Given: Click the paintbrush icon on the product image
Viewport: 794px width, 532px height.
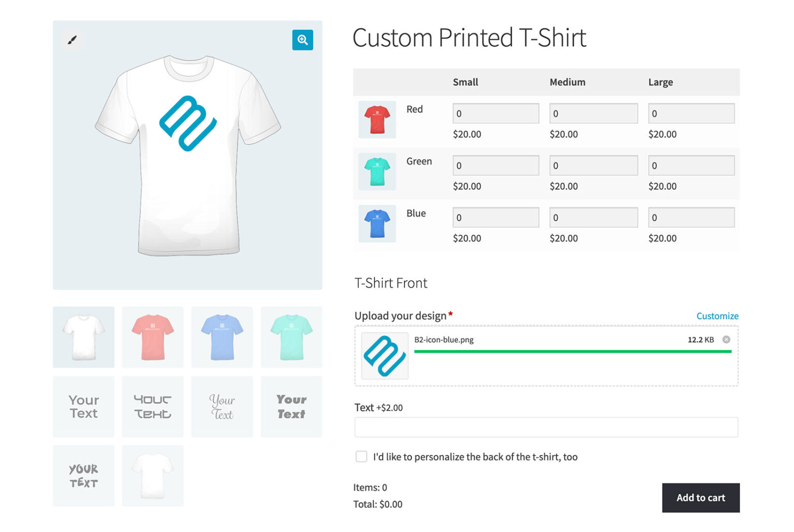Looking at the screenshot, I should click(72, 40).
